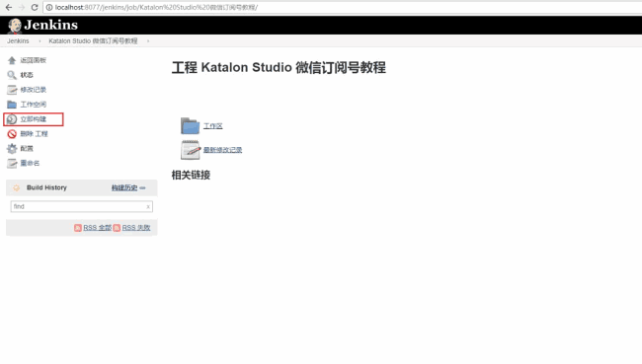Open the 工作区 link
This screenshot has height=364, width=642.
click(x=213, y=126)
